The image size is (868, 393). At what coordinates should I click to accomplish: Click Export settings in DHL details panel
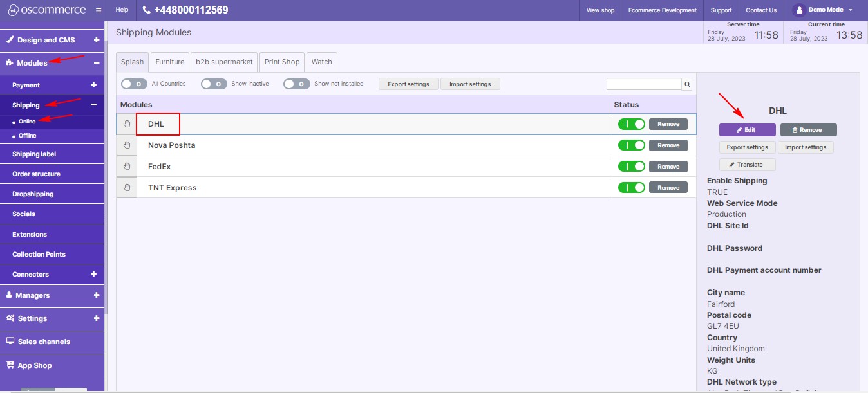(747, 147)
